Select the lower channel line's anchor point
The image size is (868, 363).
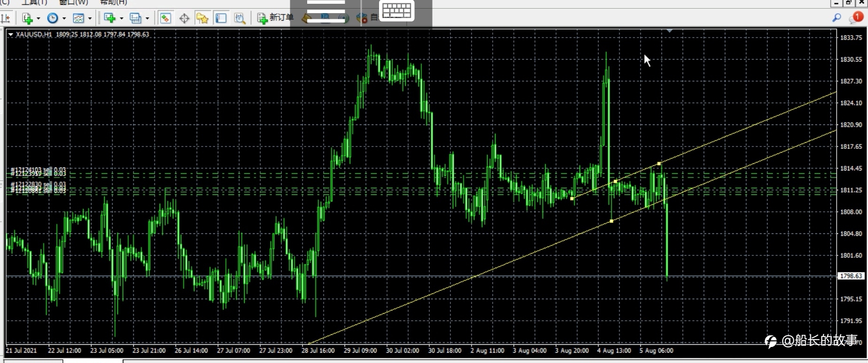[x=612, y=221]
